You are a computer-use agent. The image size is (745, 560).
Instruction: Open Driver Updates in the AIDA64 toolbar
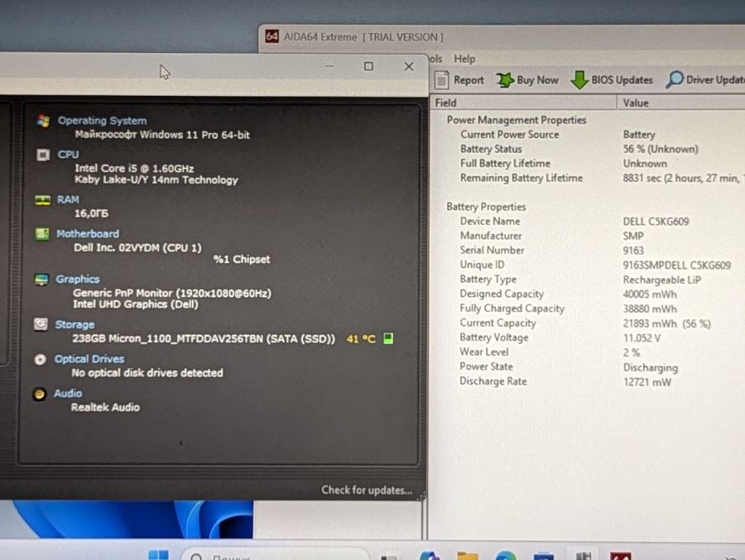(x=705, y=79)
